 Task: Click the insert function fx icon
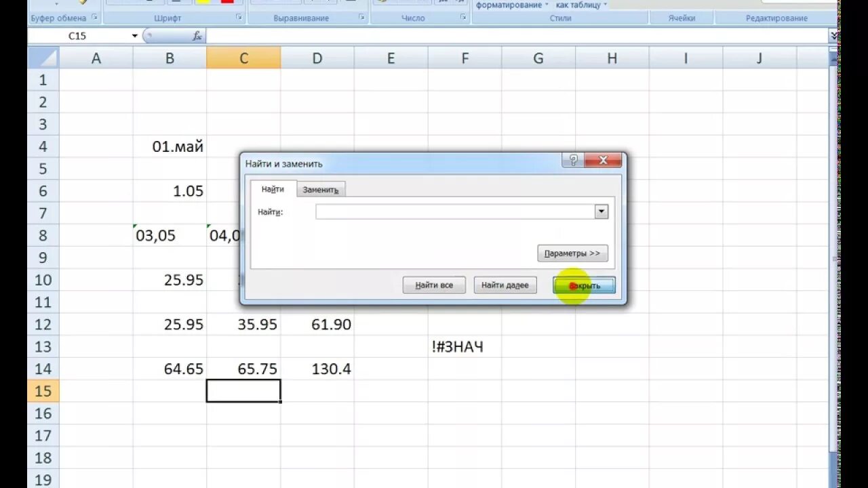click(197, 36)
